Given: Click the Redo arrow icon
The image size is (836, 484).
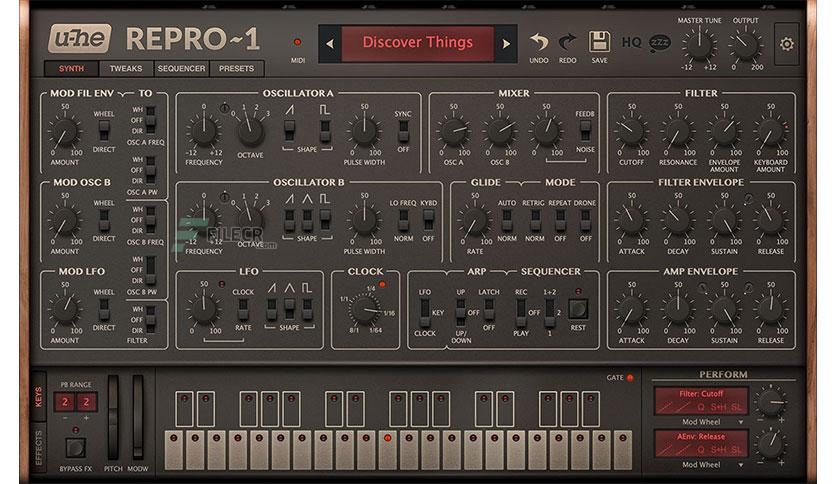Looking at the screenshot, I should click(x=567, y=42).
